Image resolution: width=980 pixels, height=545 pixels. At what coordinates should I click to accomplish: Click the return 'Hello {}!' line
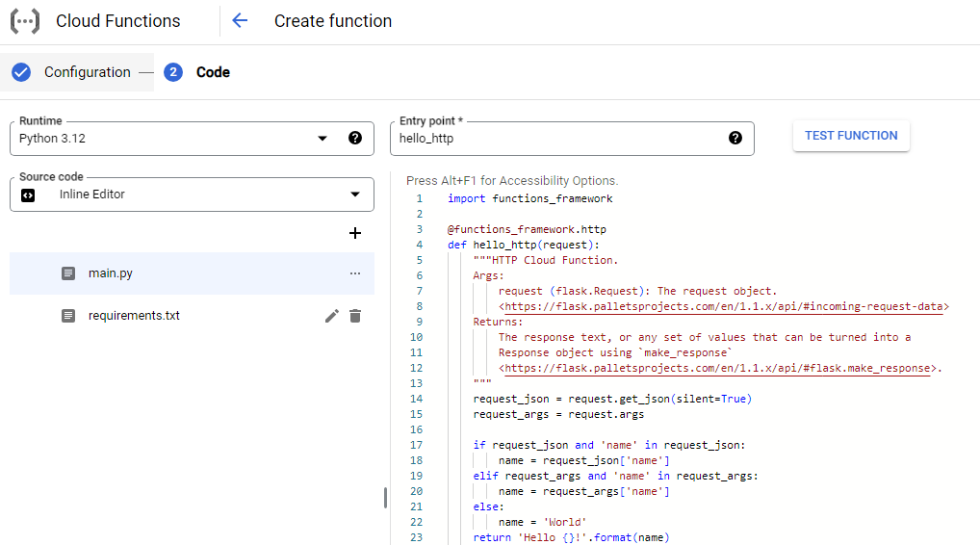pos(571,537)
